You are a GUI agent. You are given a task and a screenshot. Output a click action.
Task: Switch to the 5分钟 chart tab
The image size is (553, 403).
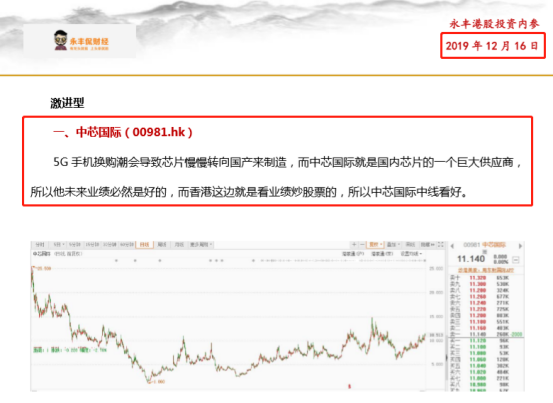coord(75,244)
